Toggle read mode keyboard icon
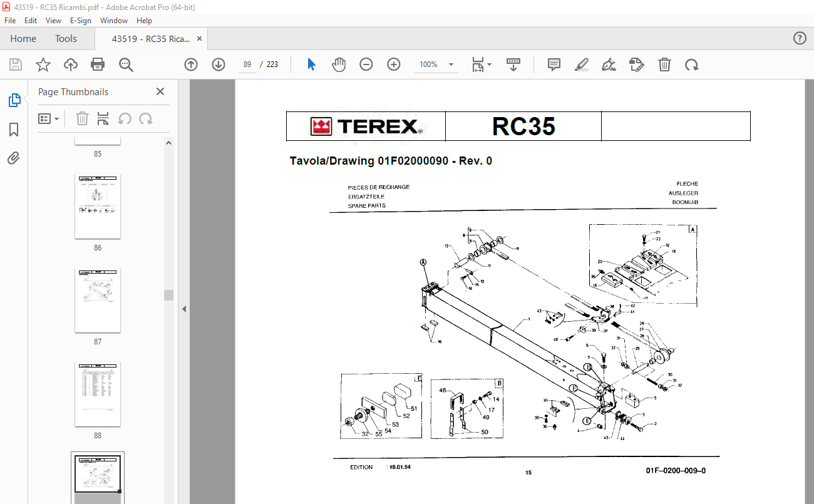Screen dimensions: 814x504 513,64
